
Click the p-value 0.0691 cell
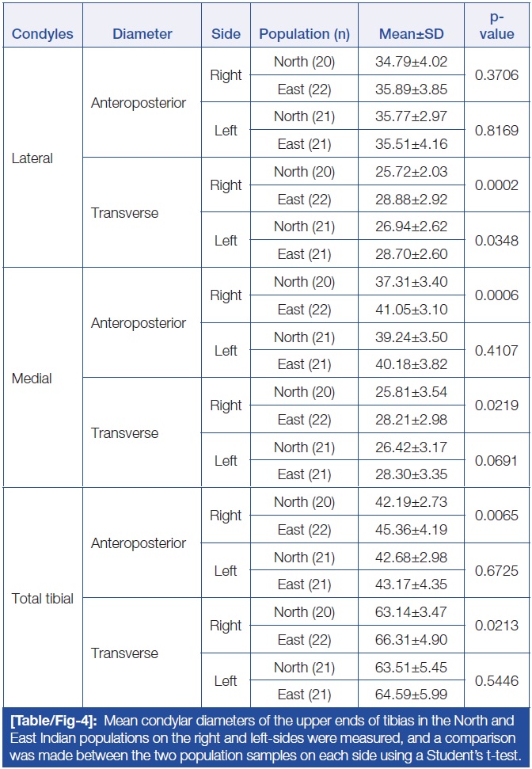click(x=496, y=460)
